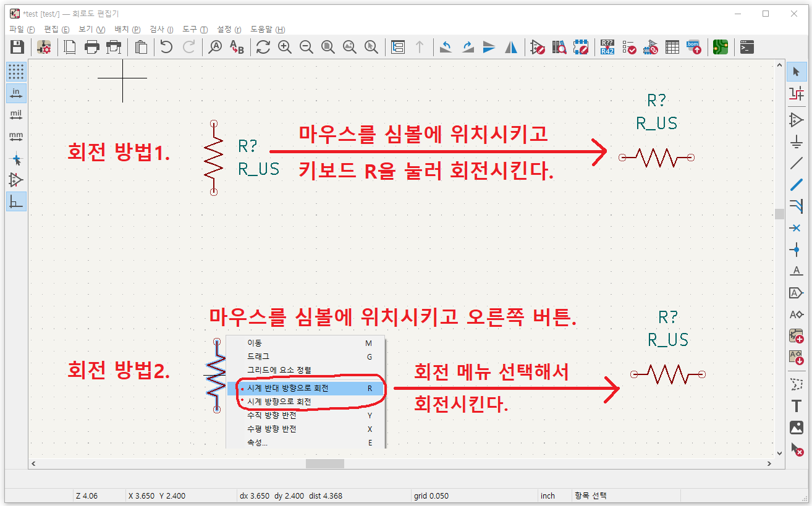Select the draw bus tool

(x=797, y=185)
